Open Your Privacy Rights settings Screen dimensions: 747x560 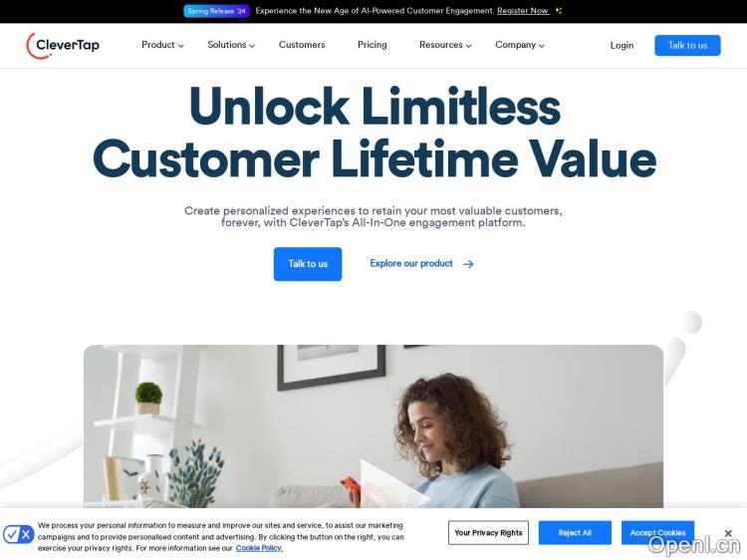click(488, 533)
